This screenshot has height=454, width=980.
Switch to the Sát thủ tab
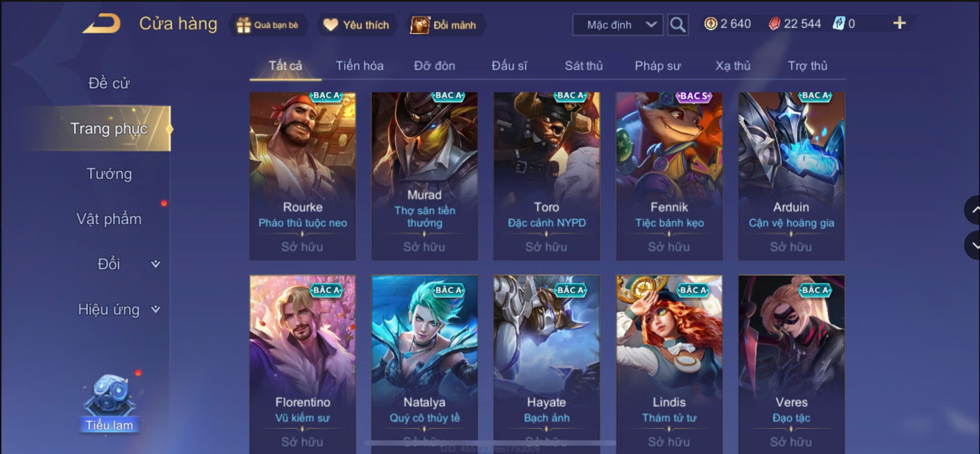(x=584, y=66)
